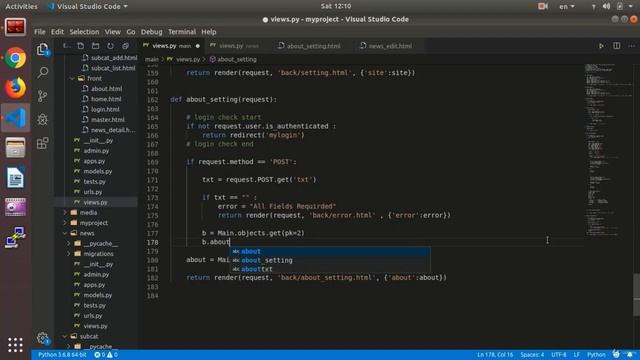Select the 'about_setting' autocomplete suggestion
Image resolution: width=640 pixels, height=360 pixels.
click(330, 260)
